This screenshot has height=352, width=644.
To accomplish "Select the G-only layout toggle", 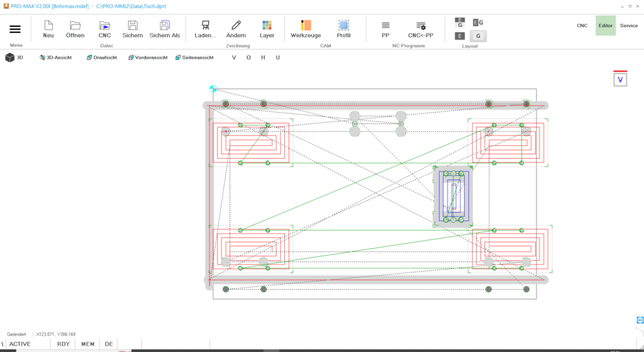I will tap(478, 36).
